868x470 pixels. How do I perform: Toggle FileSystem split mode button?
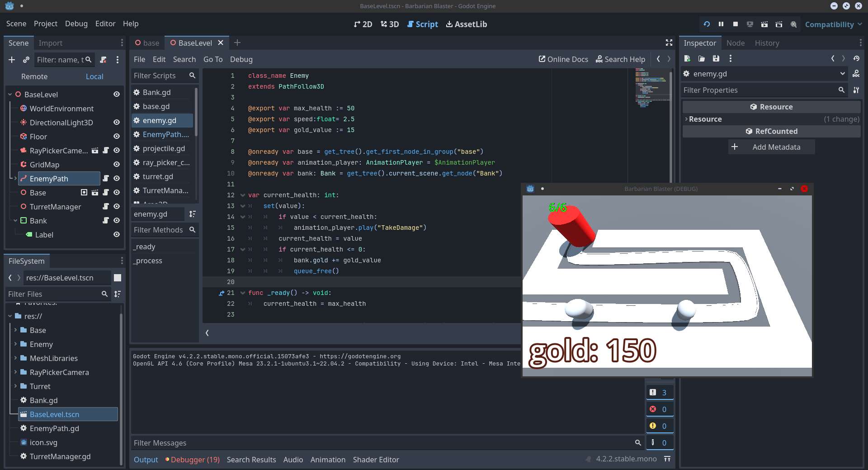[118, 278]
